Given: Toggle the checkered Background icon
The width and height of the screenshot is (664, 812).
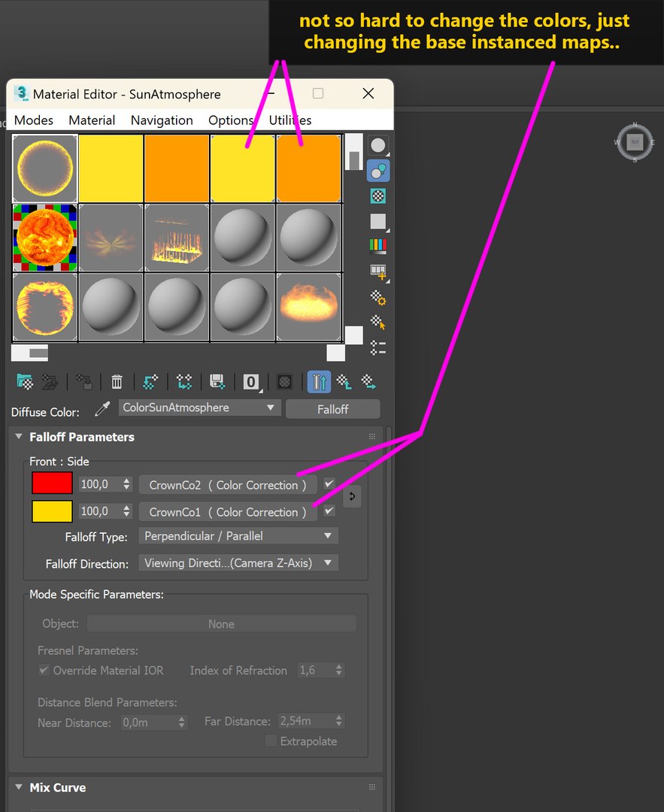Looking at the screenshot, I should click(x=378, y=195).
